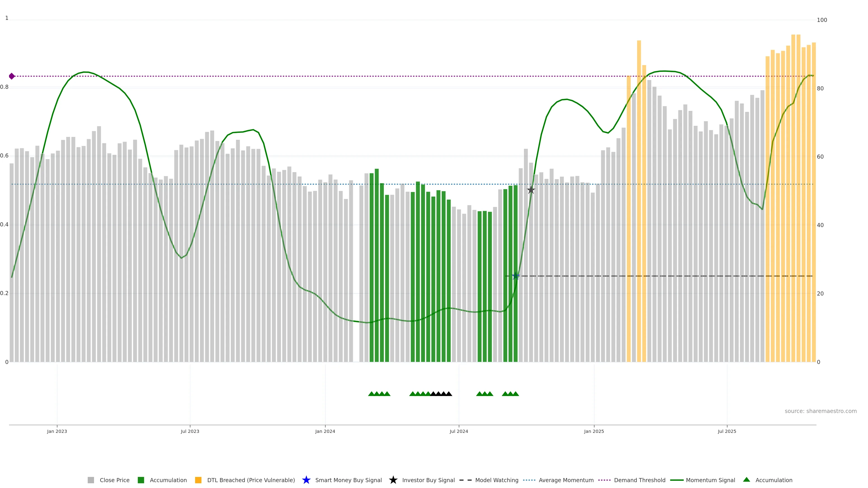Toggle the Smart Money Buy Signal label
This screenshot has height=488, width=868.
point(348,480)
